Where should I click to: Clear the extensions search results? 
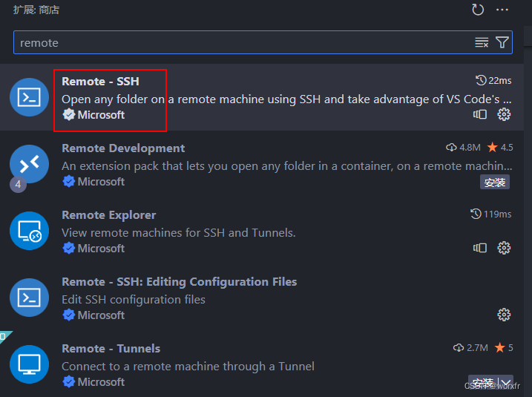pos(482,42)
